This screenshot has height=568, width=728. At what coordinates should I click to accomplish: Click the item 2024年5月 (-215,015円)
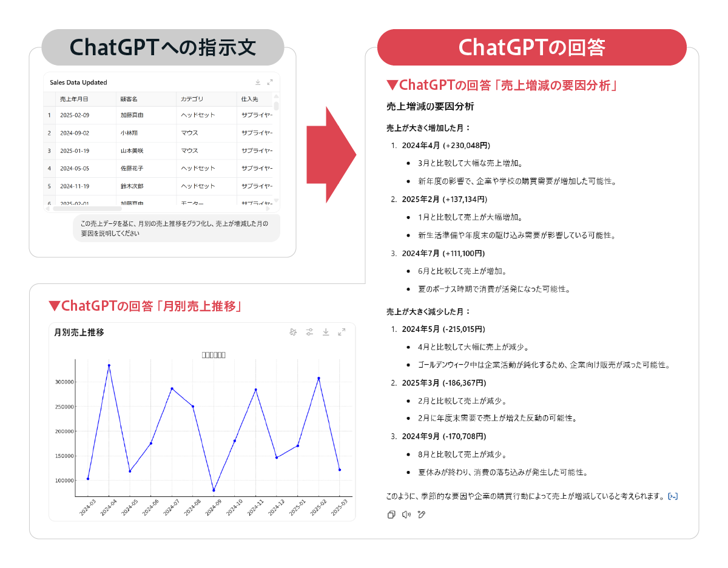[x=443, y=330]
